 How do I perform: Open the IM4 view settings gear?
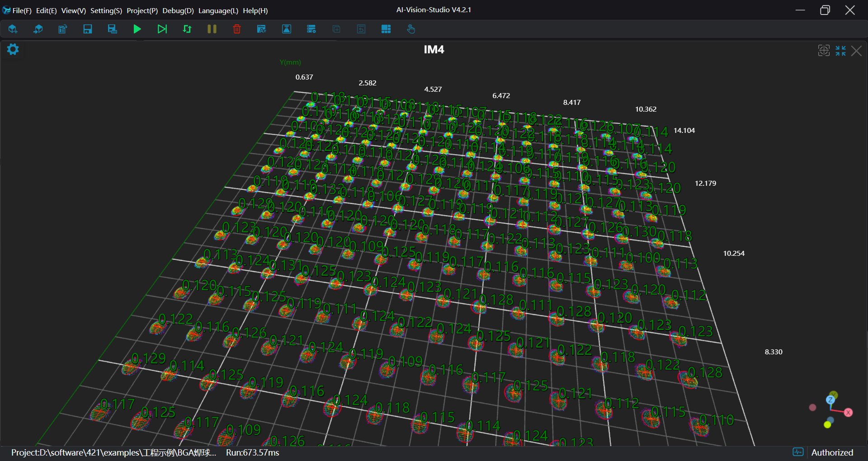(13, 49)
